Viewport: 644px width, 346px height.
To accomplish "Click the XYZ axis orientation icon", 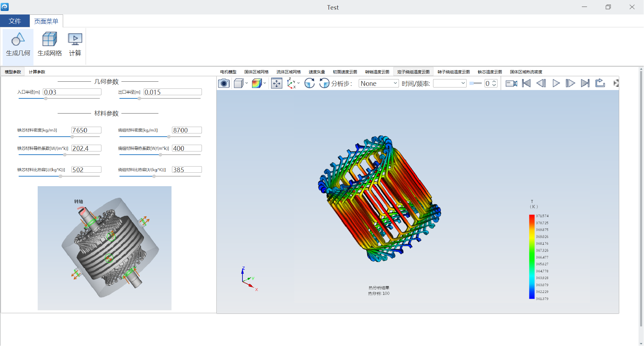I will point(291,84).
